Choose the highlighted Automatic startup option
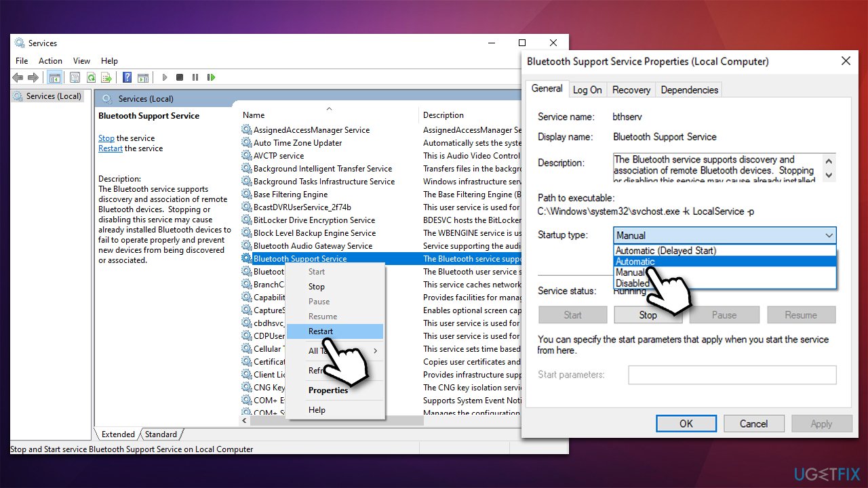The height and width of the screenshot is (488, 868). 725,262
